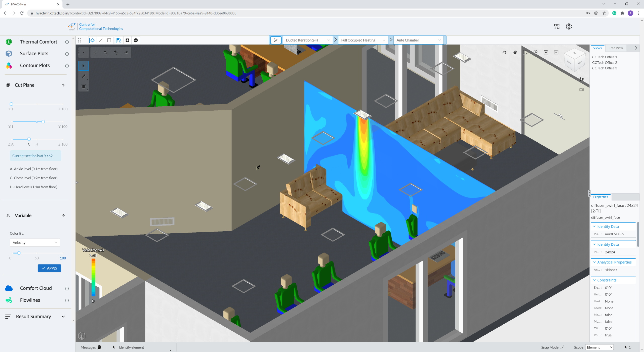Toggle the eye visibility tool in viewport
644x352 pixels.
[x=126, y=53]
